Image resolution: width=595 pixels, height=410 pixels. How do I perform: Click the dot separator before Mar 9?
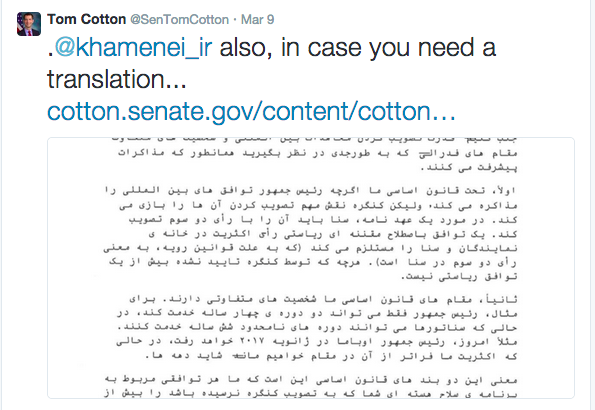[235, 20]
